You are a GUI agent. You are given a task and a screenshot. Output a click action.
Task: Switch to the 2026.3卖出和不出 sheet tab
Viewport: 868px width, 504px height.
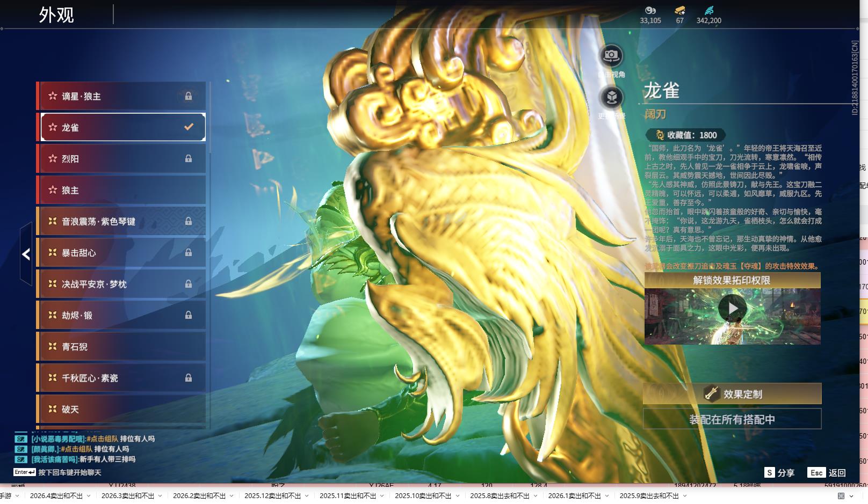pyautogui.click(x=127, y=496)
